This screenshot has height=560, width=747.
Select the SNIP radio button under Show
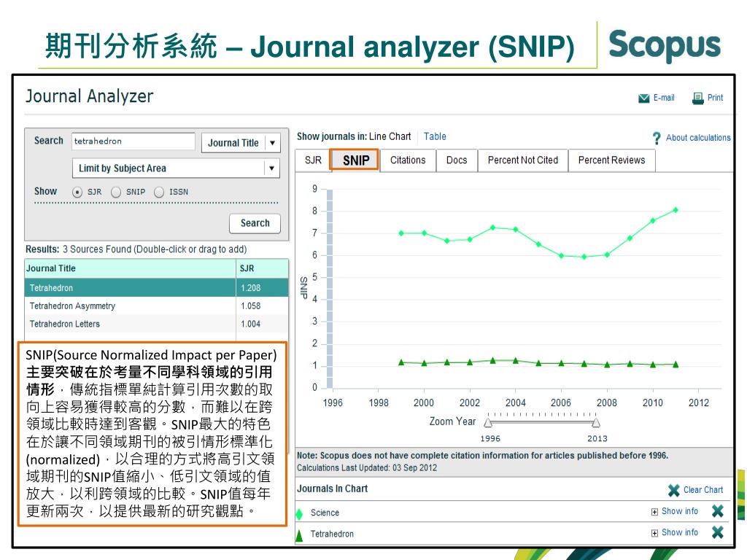(x=116, y=192)
